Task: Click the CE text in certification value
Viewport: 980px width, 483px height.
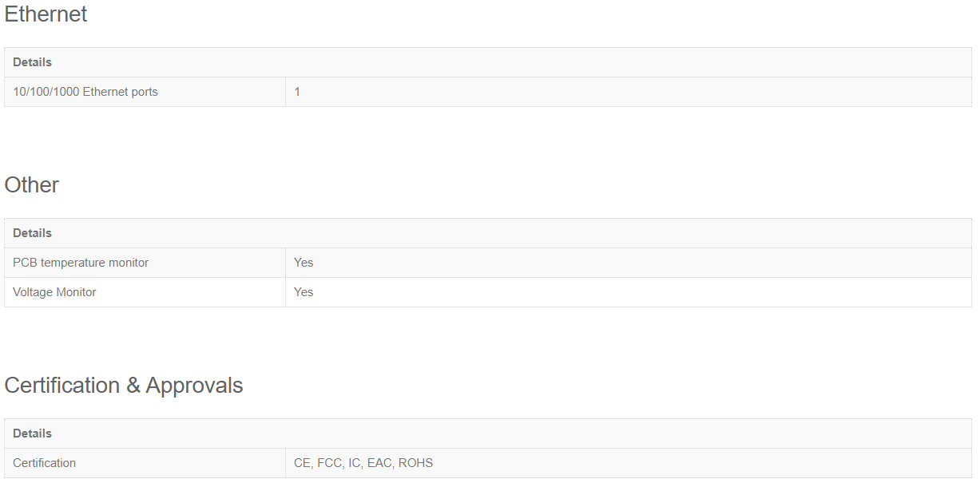Action: (303, 463)
